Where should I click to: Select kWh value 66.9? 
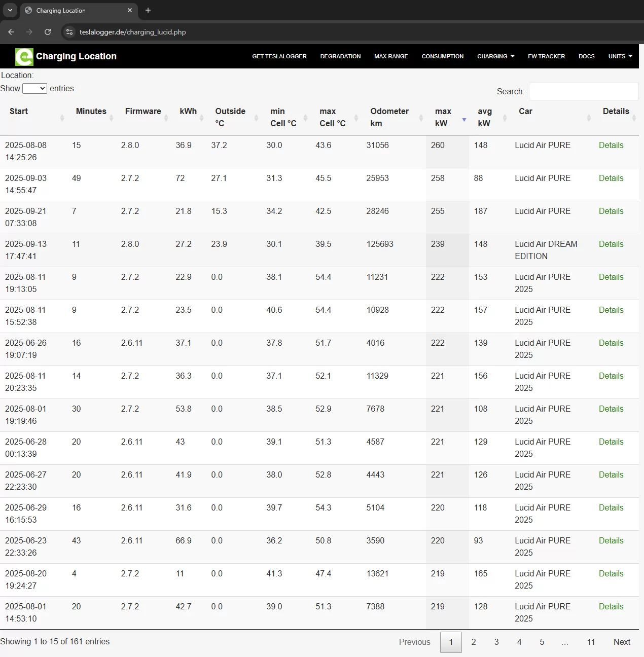pyautogui.click(x=184, y=540)
